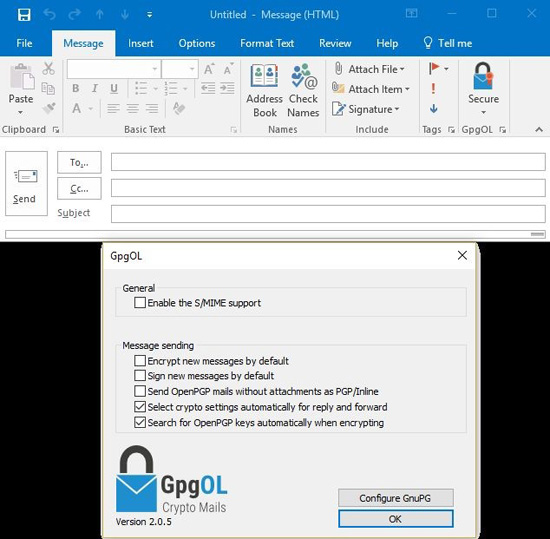Click the Next Item down arrow
Image resolution: width=550 pixels, height=539 pixels.
click(125, 15)
